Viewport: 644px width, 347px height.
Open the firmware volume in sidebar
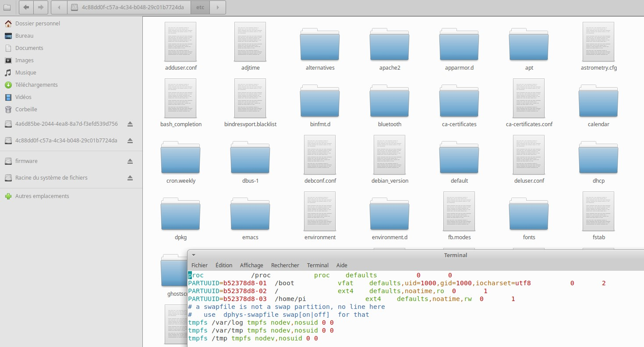tap(26, 161)
